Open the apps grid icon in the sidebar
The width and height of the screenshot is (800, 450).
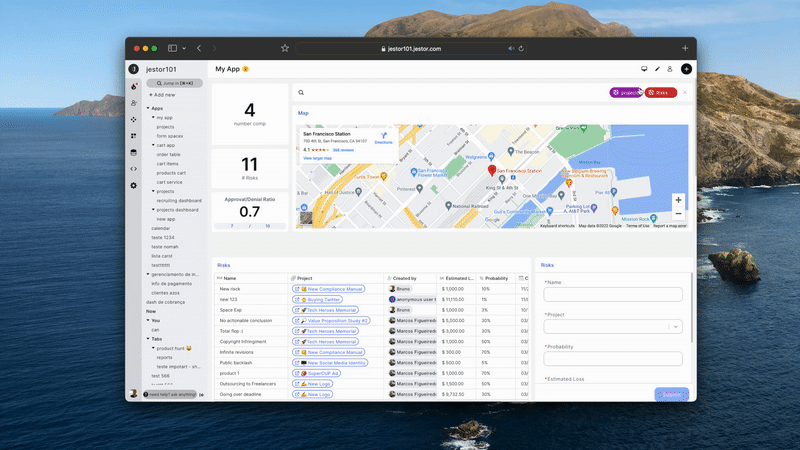pyautogui.click(x=134, y=136)
